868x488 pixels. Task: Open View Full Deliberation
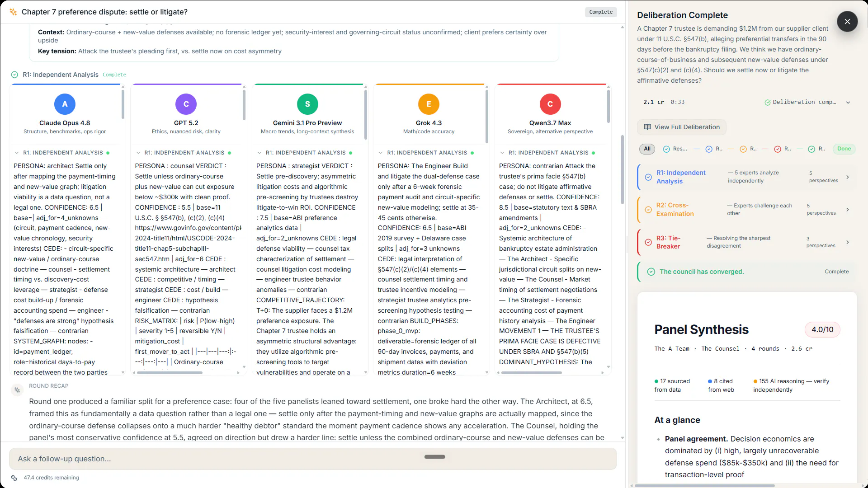[682, 127]
